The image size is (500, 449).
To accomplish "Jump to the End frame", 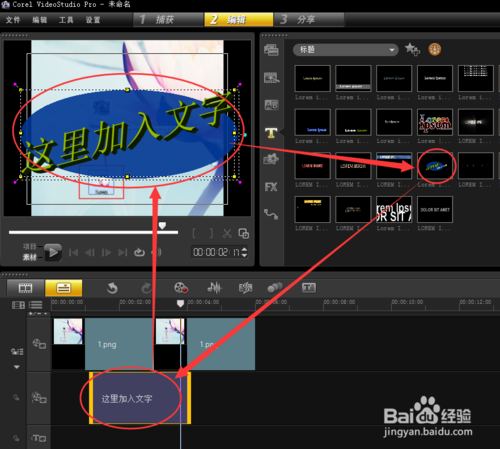I will pyautogui.click(x=123, y=253).
